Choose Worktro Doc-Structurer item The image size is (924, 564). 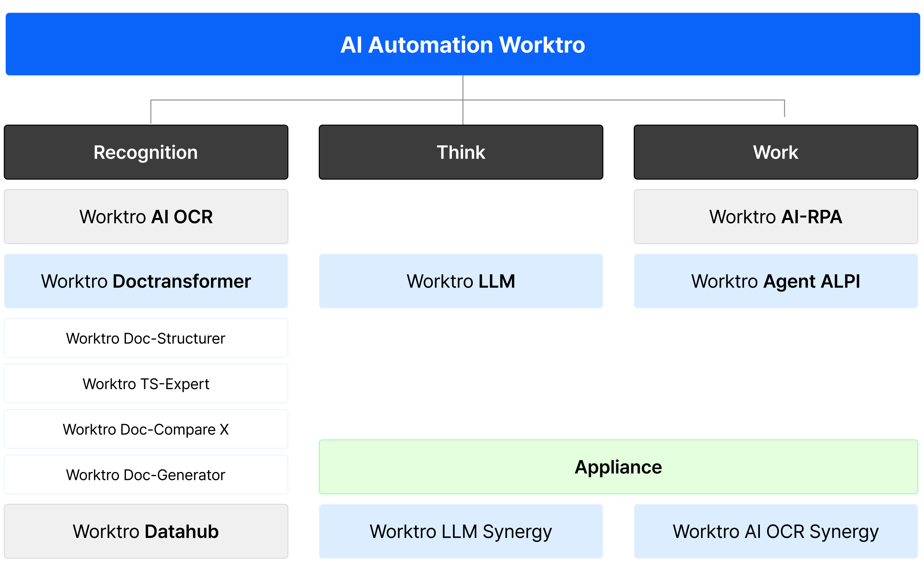(x=146, y=338)
